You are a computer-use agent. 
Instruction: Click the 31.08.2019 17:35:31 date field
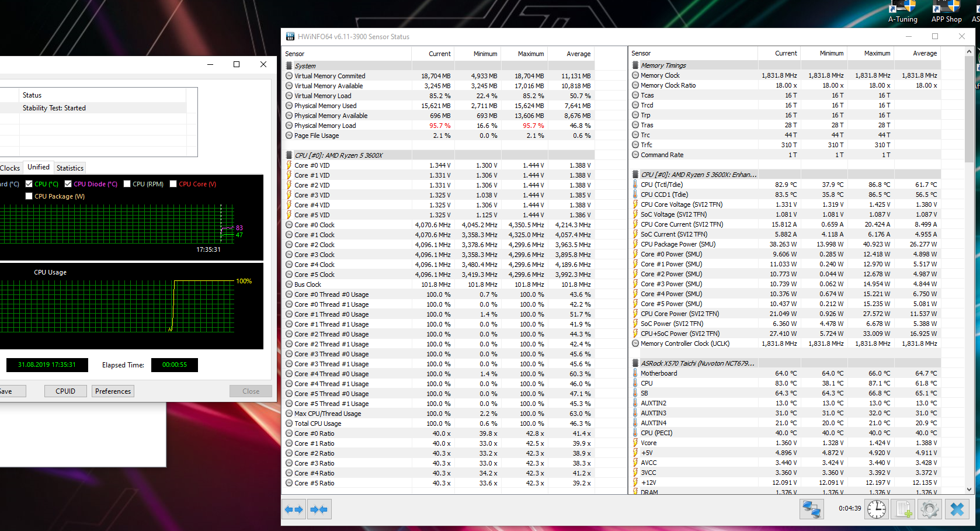click(x=47, y=365)
